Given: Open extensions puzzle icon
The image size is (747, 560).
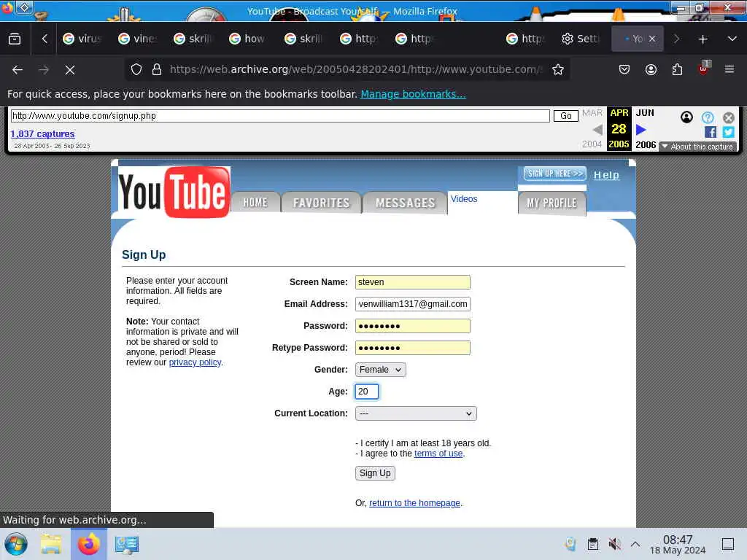Looking at the screenshot, I should tap(677, 69).
